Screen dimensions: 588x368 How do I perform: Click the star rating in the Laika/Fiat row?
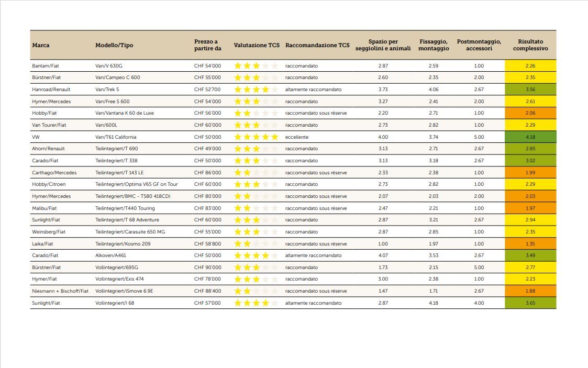[x=256, y=243]
